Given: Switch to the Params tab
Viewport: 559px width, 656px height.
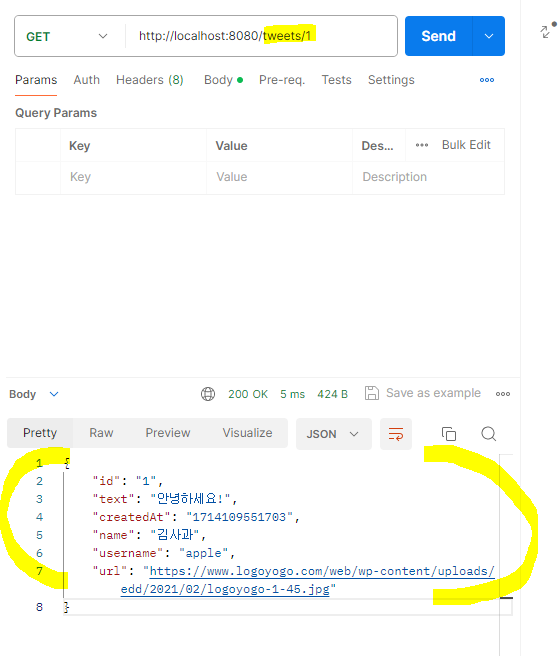Looking at the screenshot, I should (36, 80).
